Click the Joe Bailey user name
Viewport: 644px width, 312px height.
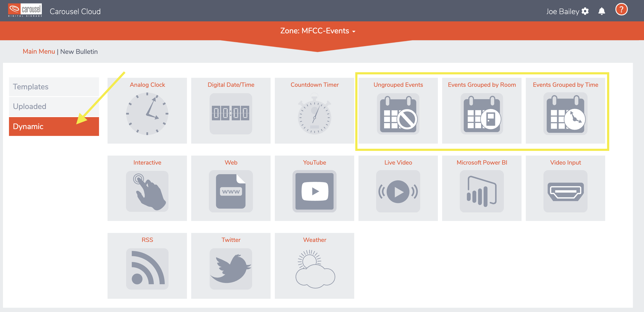pyautogui.click(x=562, y=12)
